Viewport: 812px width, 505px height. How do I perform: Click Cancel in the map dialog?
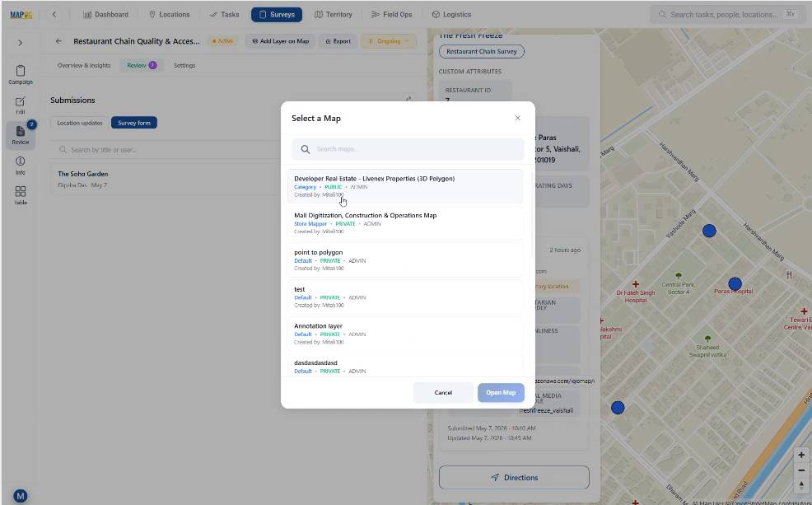(443, 393)
